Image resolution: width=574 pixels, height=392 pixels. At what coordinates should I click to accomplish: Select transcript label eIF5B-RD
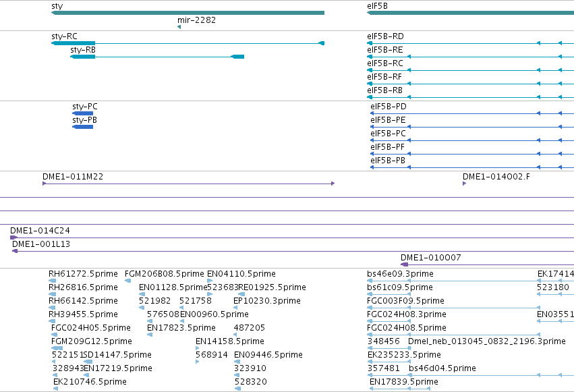click(x=385, y=36)
